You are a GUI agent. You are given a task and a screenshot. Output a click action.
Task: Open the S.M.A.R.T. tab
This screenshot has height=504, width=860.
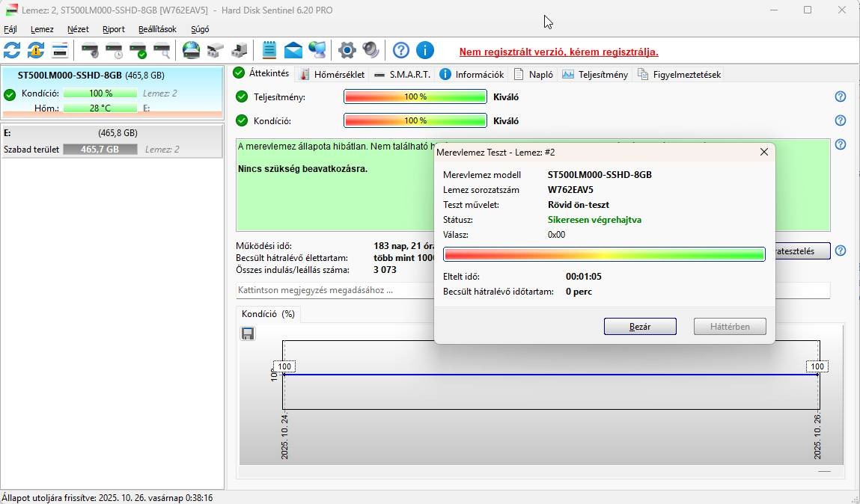[403, 75]
